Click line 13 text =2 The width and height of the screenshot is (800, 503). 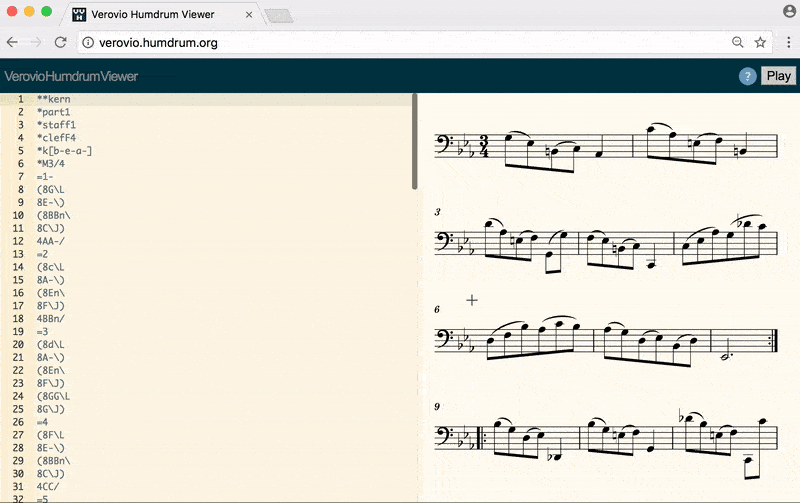tap(42, 254)
